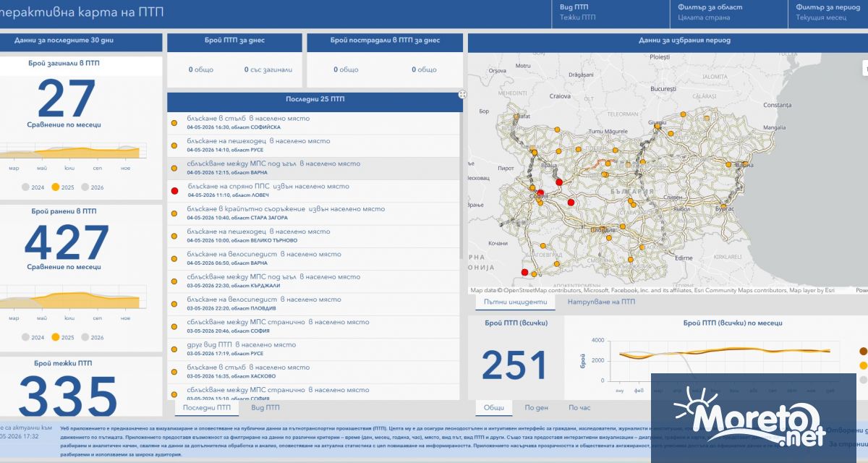Screen dimensions: 868x463
Task: Open the По час chart tab
Action: (x=580, y=408)
